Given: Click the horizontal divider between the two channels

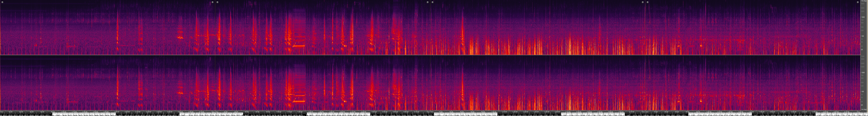Looking at the screenshot, I should [x=431, y=55].
